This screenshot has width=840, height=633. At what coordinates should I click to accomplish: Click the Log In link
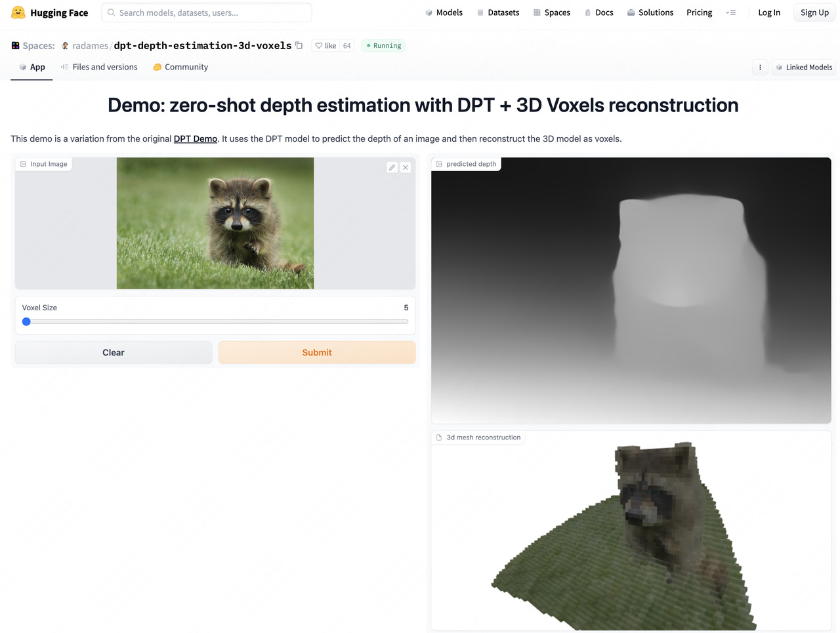point(769,12)
